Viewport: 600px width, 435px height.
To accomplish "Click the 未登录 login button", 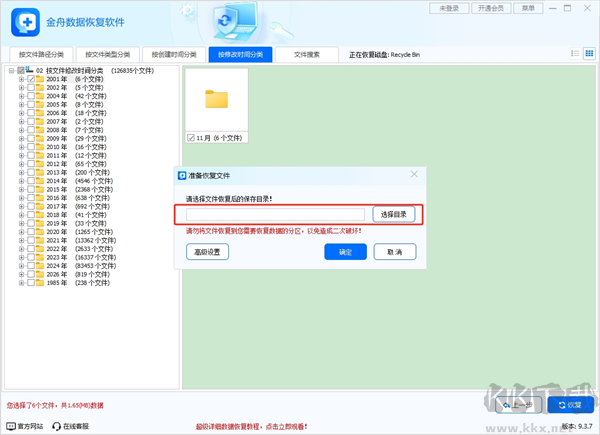I will pos(449,8).
